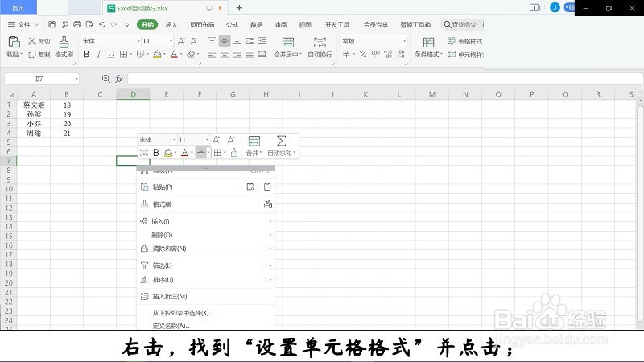The height and width of the screenshot is (362, 644).
Task: Switch to the 插入 ribbon tab
Action: tap(171, 25)
